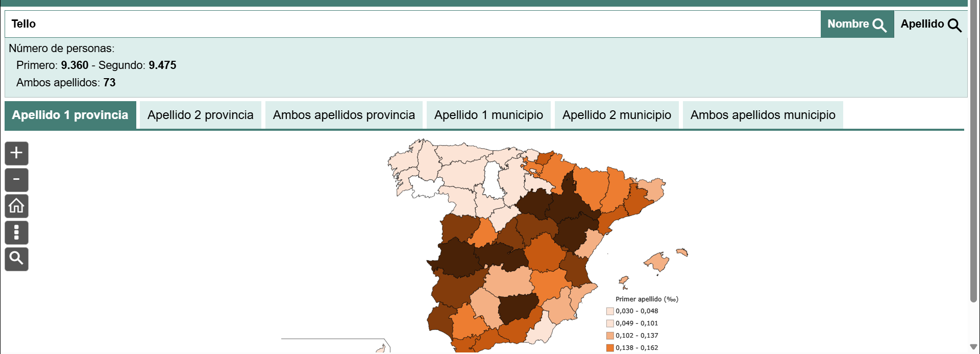
Task: Open the three-dot map options menu
Action: coord(16,232)
